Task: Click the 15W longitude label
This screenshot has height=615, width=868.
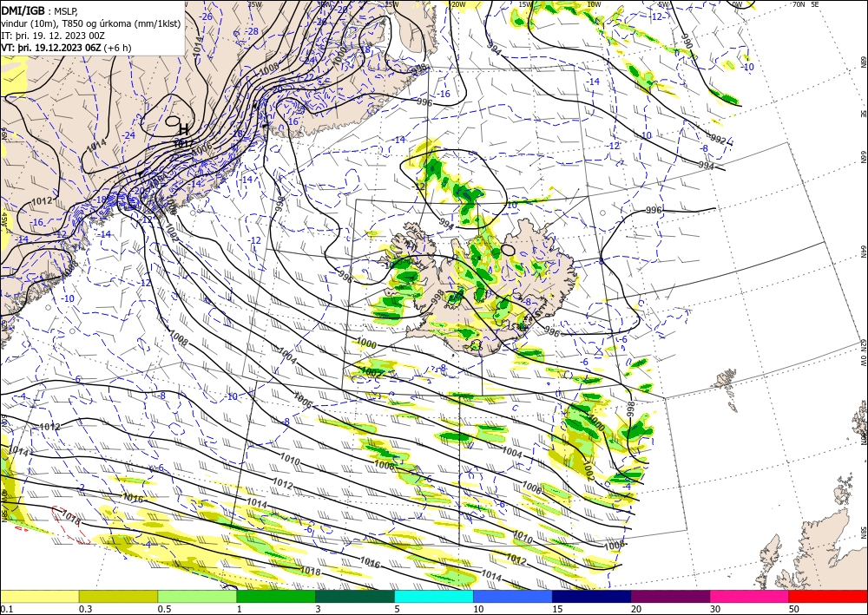Action: (526, 4)
